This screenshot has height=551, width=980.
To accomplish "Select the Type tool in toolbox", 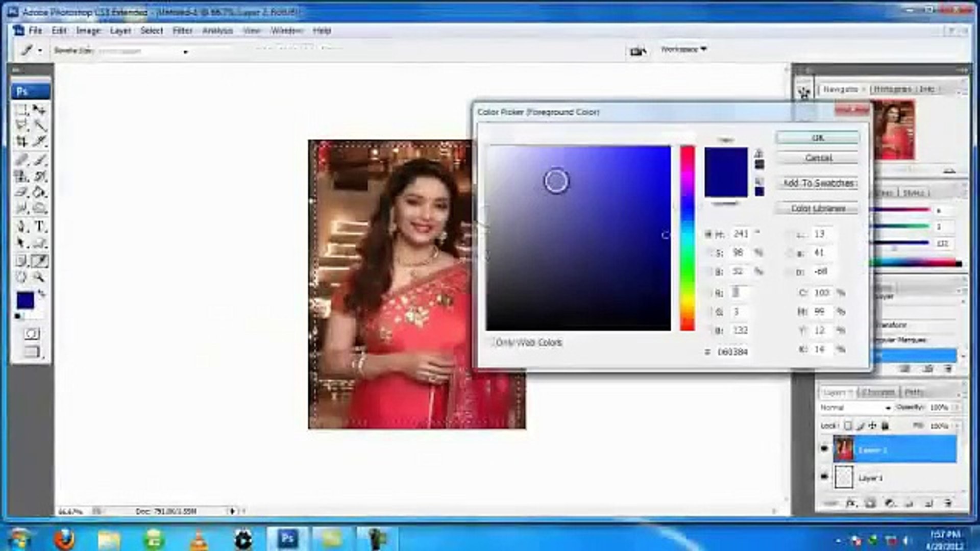I will click(40, 226).
